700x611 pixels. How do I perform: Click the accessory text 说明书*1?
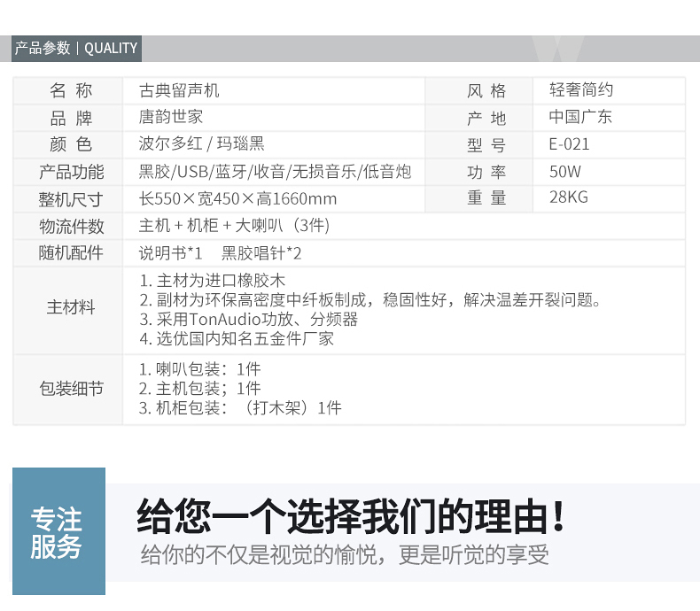(x=170, y=253)
